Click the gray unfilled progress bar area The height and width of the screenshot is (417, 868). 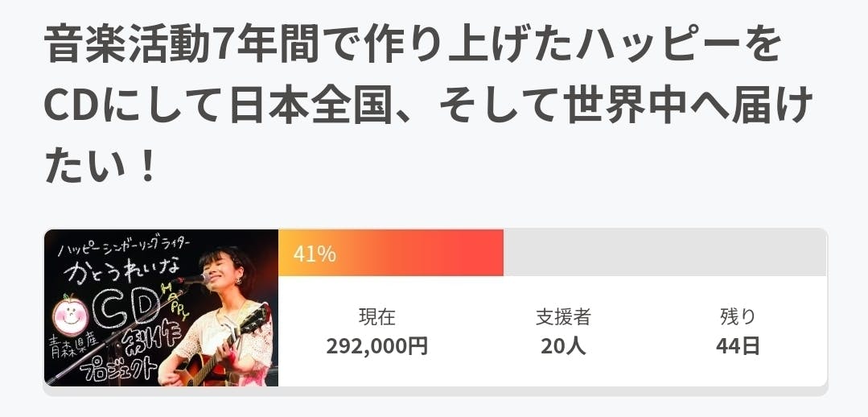coord(664,254)
